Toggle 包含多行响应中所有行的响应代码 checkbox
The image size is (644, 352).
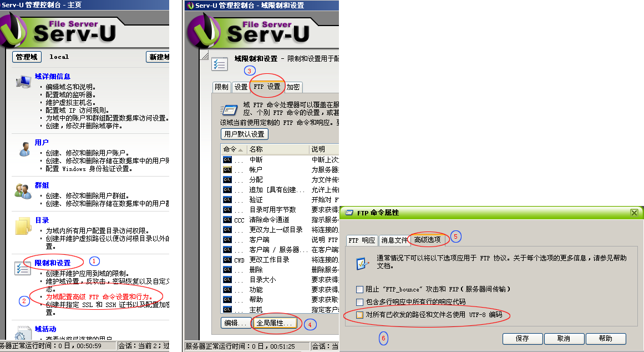pos(360,302)
